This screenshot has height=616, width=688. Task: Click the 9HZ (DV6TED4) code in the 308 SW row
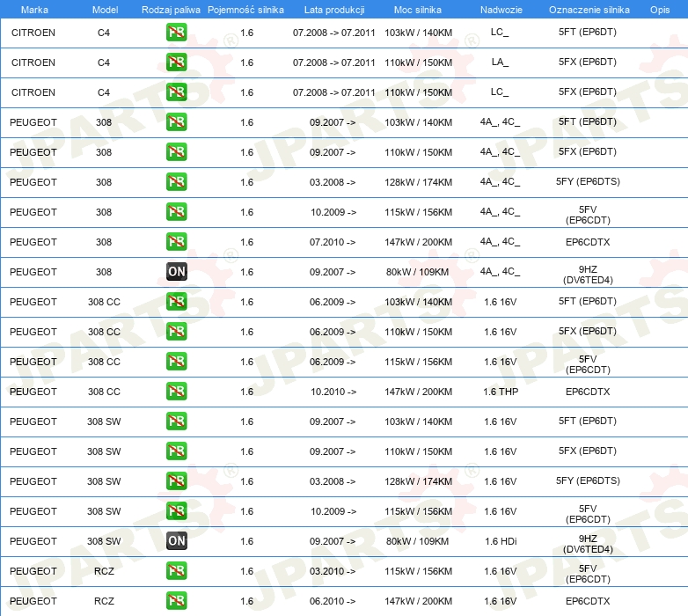point(588,541)
